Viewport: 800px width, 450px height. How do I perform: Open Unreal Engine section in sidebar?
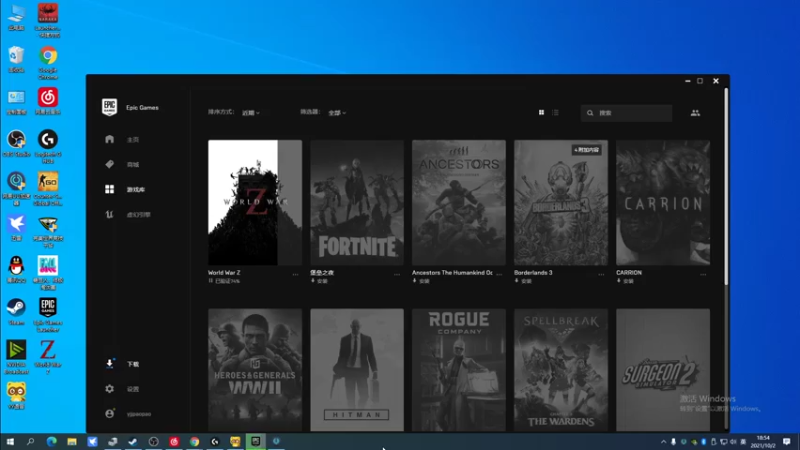[128, 214]
